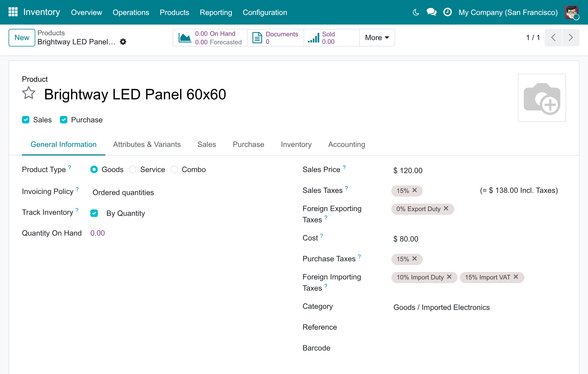Image resolution: width=588 pixels, height=374 pixels.
Task: Select the Goods product type
Action: pyautogui.click(x=94, y=169)
